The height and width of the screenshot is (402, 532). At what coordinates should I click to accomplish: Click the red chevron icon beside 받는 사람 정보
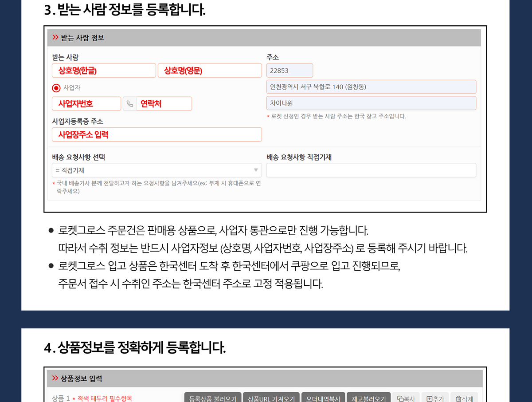tap(55, 38)
